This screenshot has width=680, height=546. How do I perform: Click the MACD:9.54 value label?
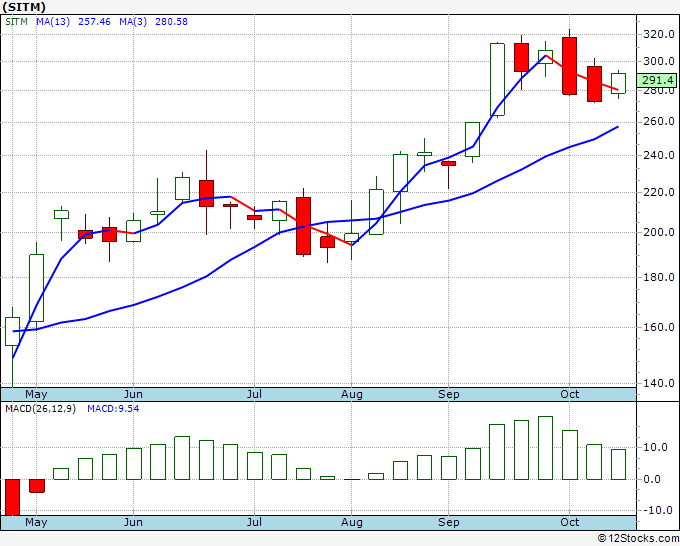113,409
